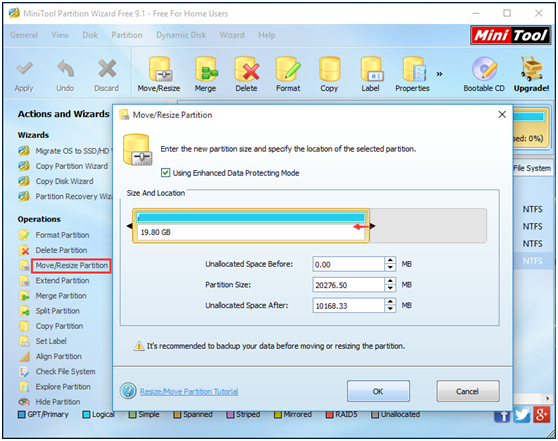
Task: Click the Unallocated Space Before field
Action: tap(349, 264)
